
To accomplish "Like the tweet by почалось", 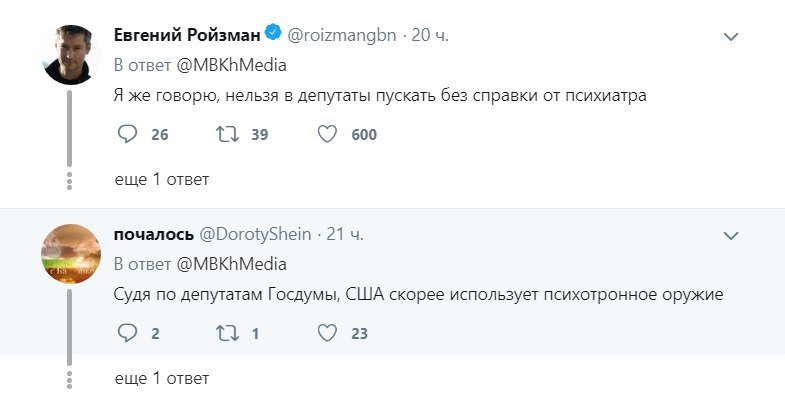I will 327,334.
